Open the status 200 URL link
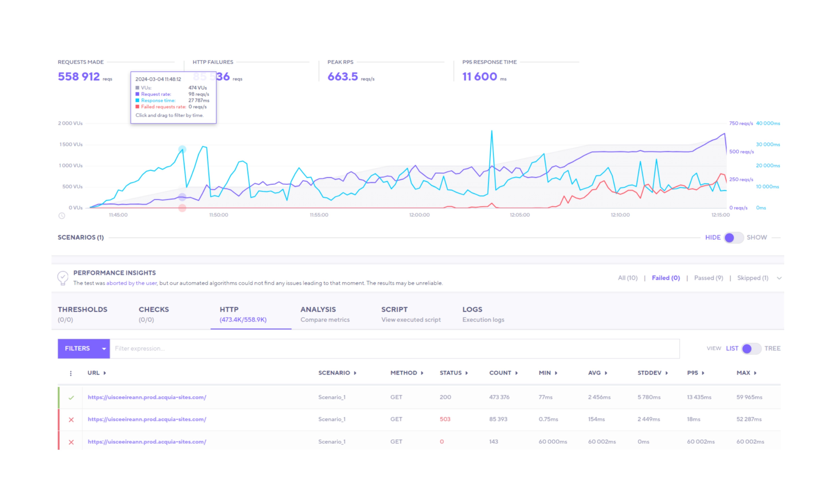 click(x=147, y=397)
